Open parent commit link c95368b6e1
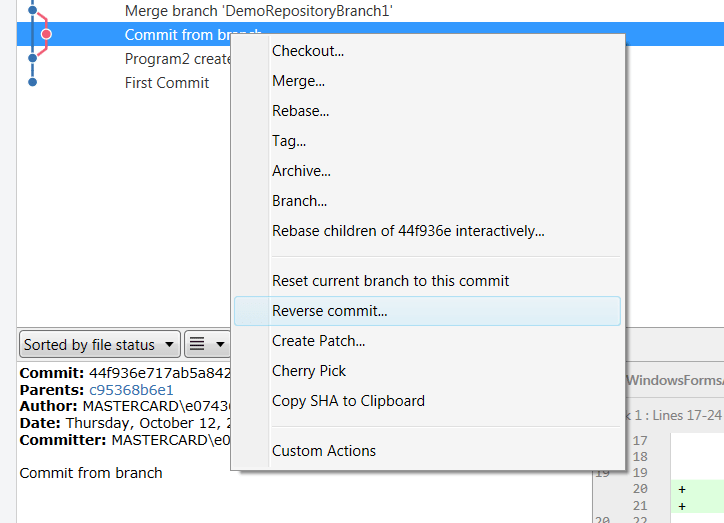Viewport: 724px width, 523px height. 131,390
